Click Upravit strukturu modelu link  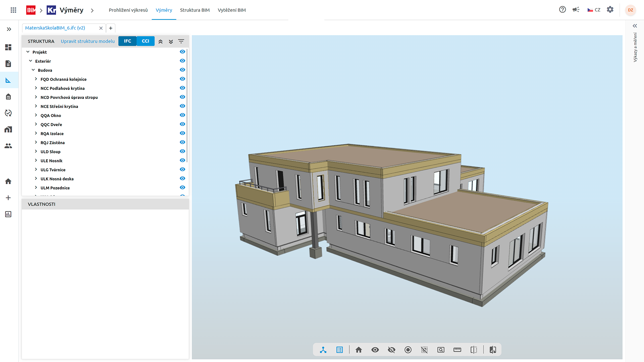click(x=88, y=41)
